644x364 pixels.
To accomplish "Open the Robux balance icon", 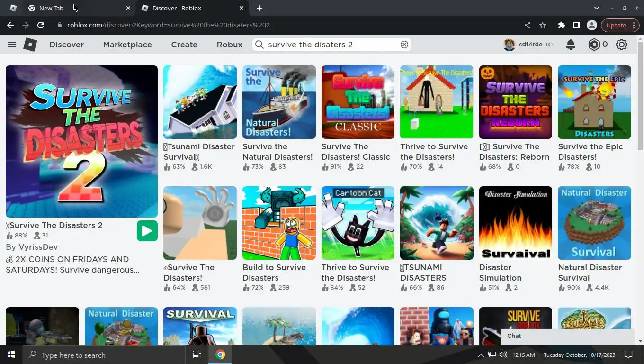I will [x=594, y=45].
